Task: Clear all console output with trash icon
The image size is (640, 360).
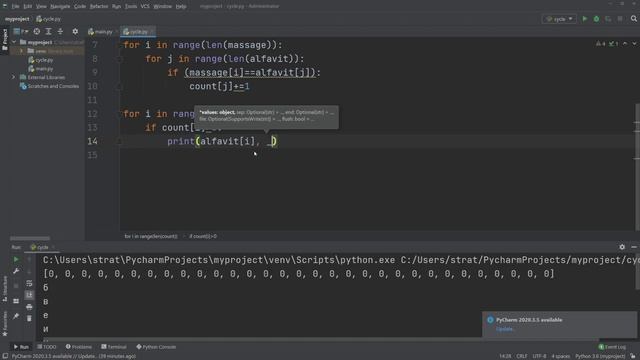Action: (29, 318)
